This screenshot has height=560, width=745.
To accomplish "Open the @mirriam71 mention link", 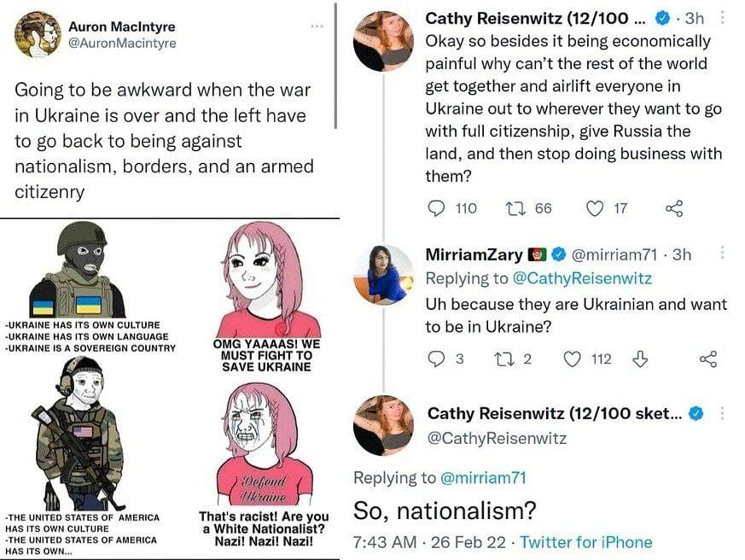I will click(483, 478).
